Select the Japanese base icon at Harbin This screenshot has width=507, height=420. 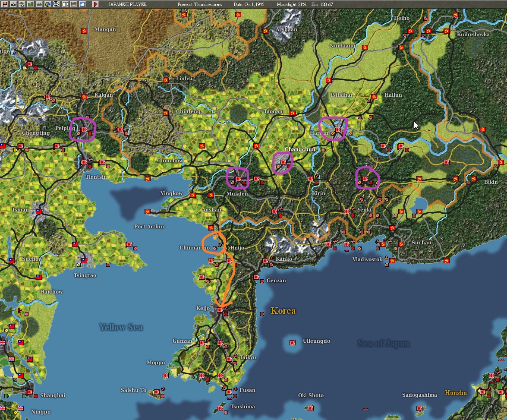coord(337,129)
